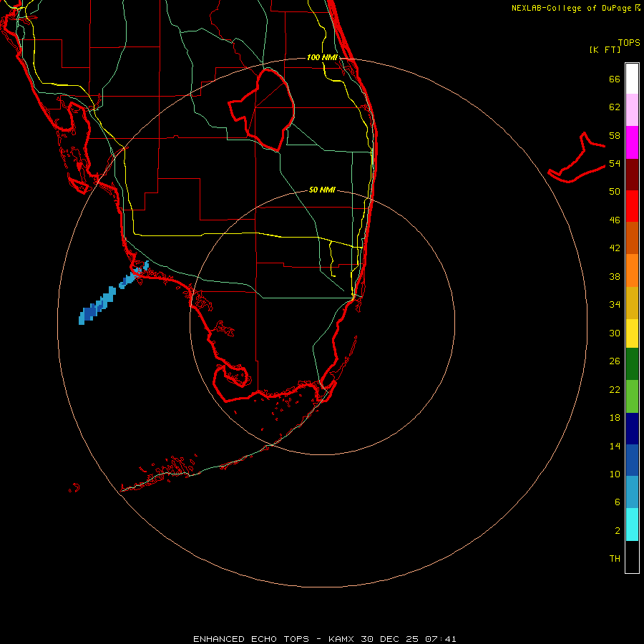Screen dimensions: 644x644
Task: Click the dark red 50-54 kft swatch
Action: click(x=632, y=174)
